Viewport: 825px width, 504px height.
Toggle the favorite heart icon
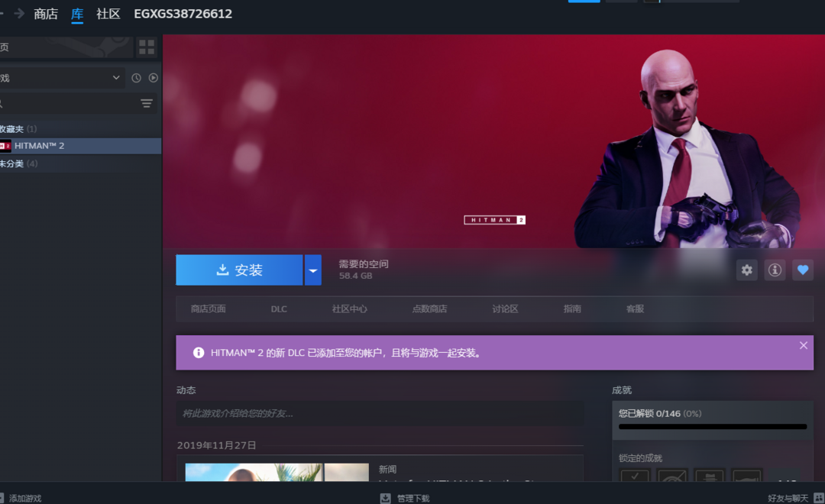[x=802, y=270]
